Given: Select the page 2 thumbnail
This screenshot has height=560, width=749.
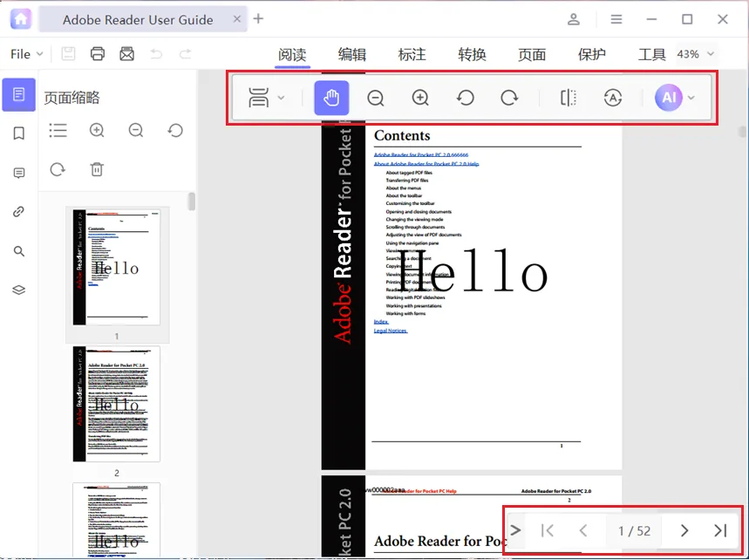Looking at the screenshot, I should click(117, 404).
